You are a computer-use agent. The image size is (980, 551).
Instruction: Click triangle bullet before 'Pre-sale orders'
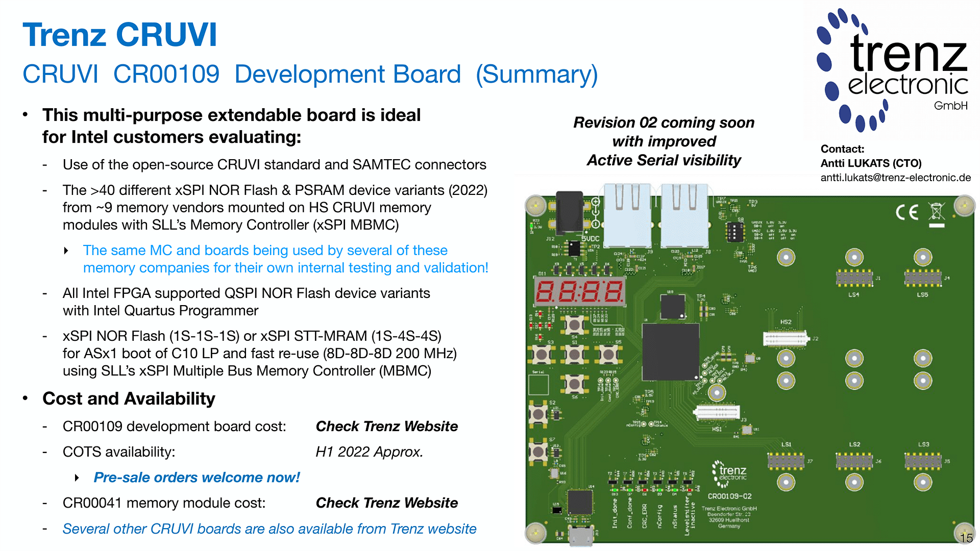pyautogui.click(x=77, y=478)
